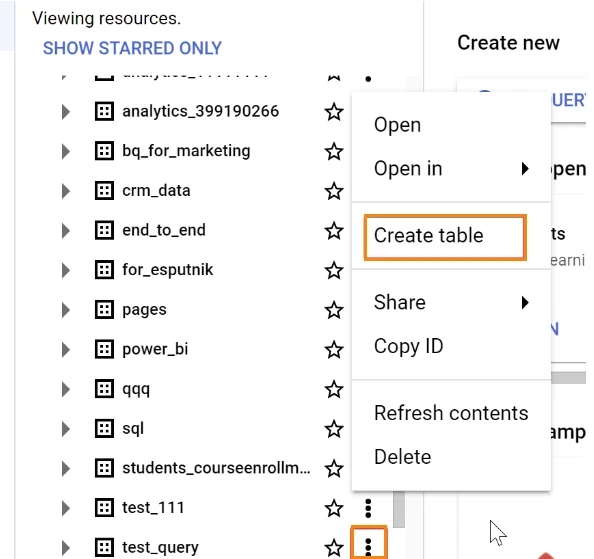Expand the test_query dataset
This screenshot has width=594, height=559.
(66, 548)
